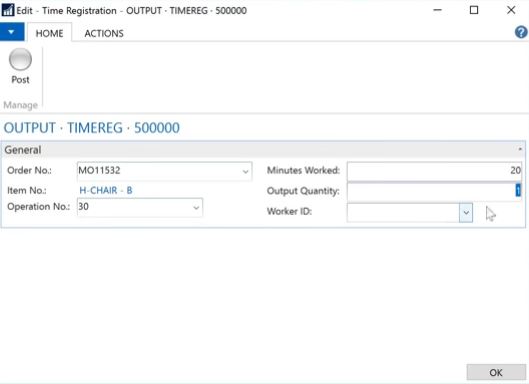Expand the Operation No. dropdown arrow
Screen dimensions: 529x384
tap(196, 207)
